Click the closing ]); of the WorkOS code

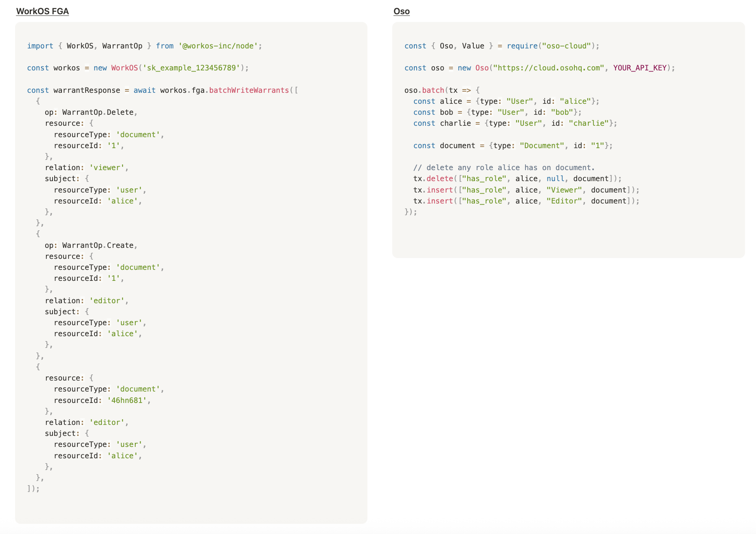point(33,488)
